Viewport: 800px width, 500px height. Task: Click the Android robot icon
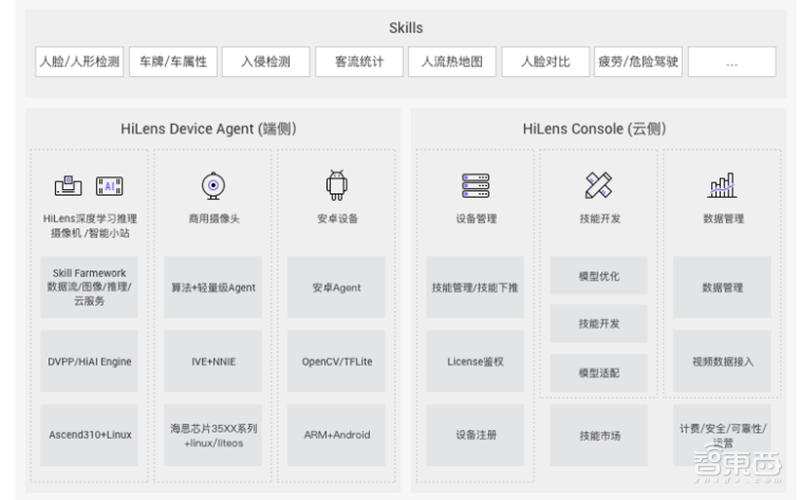coord(336,185)
